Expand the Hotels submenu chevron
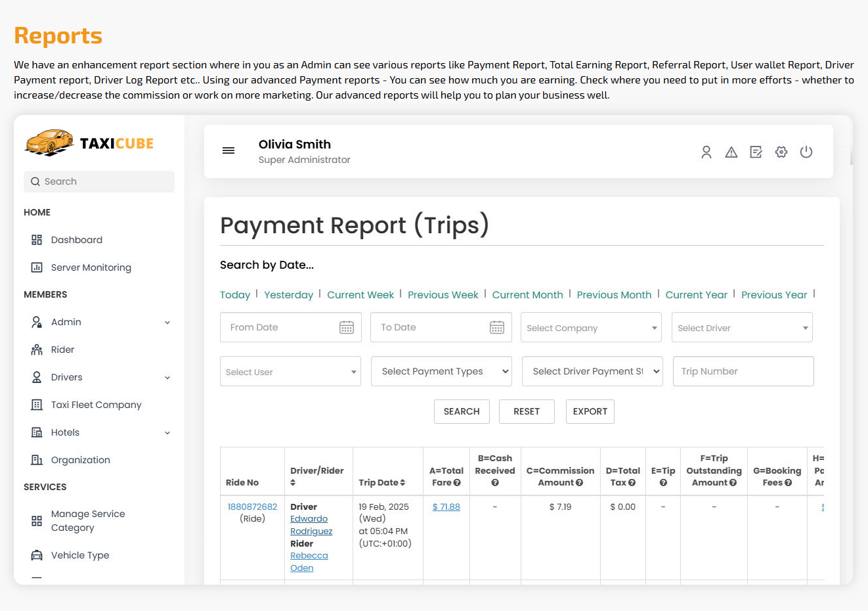 tap(167, 433)
